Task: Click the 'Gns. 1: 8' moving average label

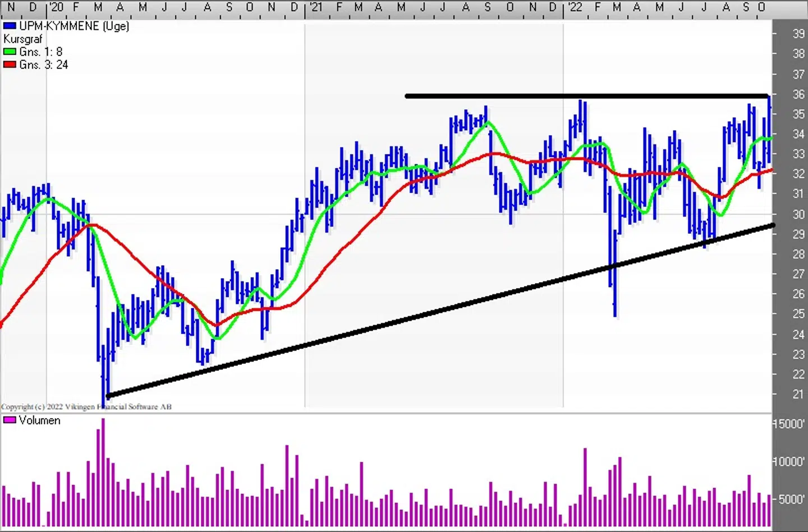Action: tap(41, 52)
